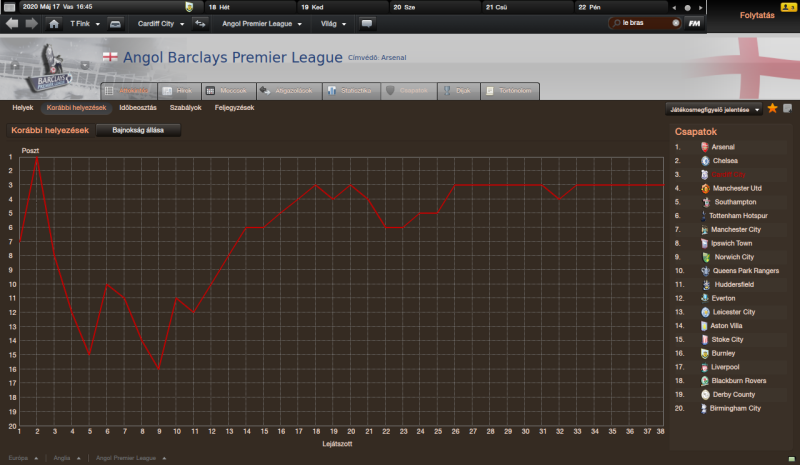Image resolution: width=800 pixels, height=465 pixels.
Task: Click the orange favorites star icon
Action: (772, 108)
